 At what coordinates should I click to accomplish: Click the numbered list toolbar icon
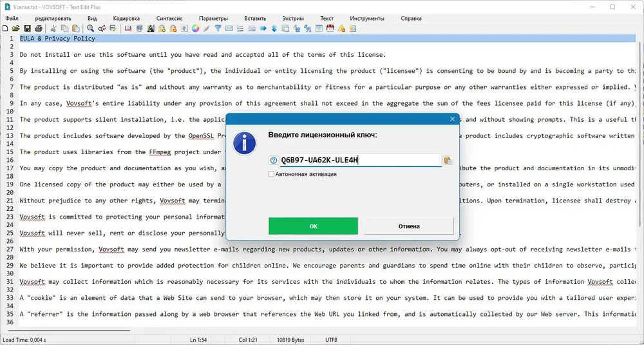[240, 28]
